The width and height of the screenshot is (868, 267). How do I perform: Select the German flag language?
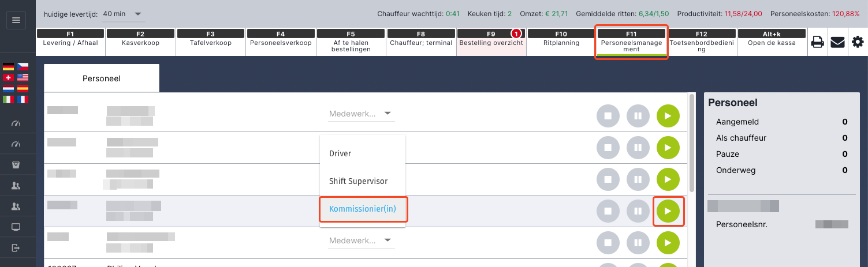pos(8,67)
